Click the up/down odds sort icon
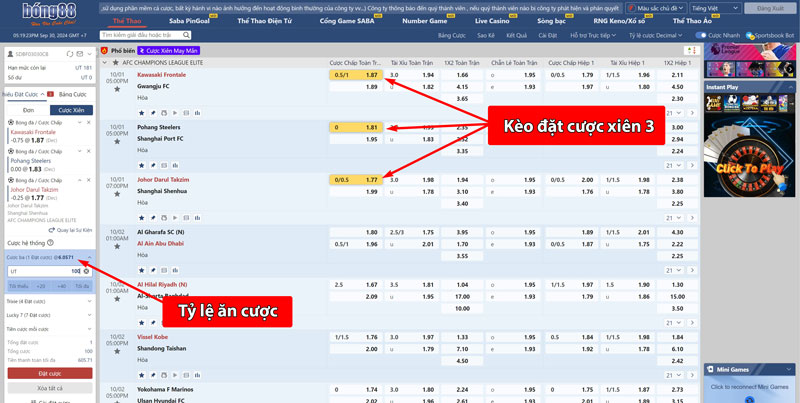Viewport: 800px width, 403px height. 691,51
